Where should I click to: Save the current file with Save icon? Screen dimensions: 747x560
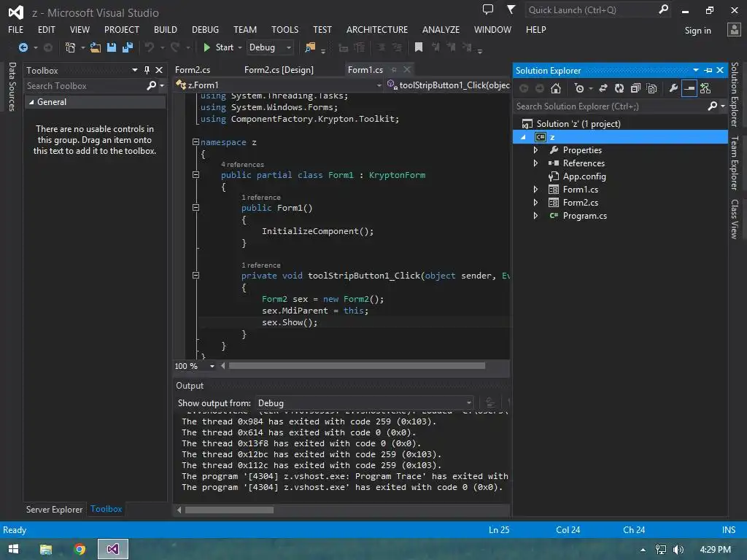(112, 47)
